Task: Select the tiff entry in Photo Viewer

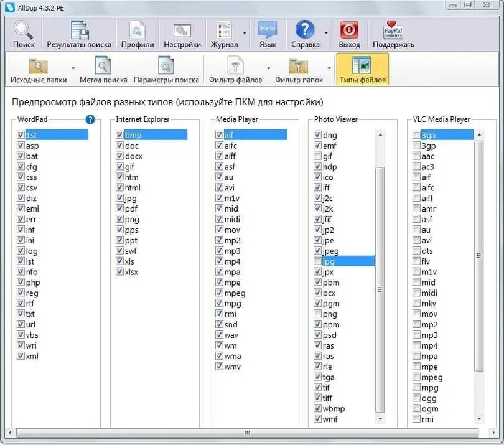Action: tap(327, 398)
